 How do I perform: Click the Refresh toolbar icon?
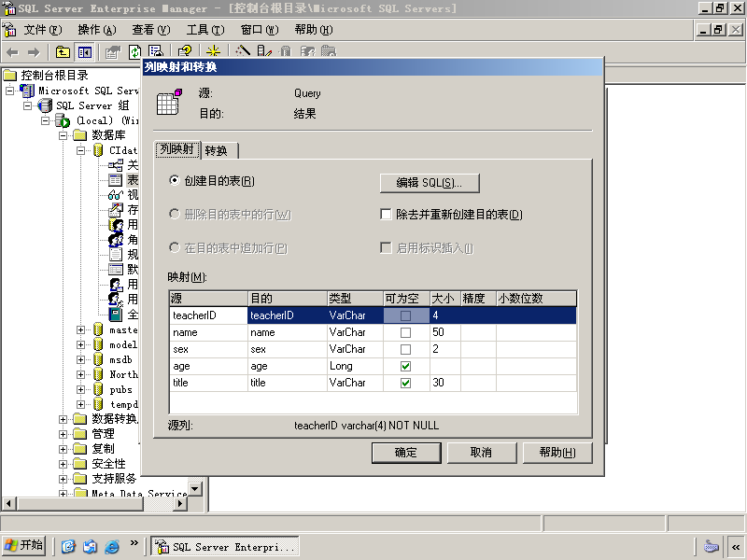click(134, 52)
